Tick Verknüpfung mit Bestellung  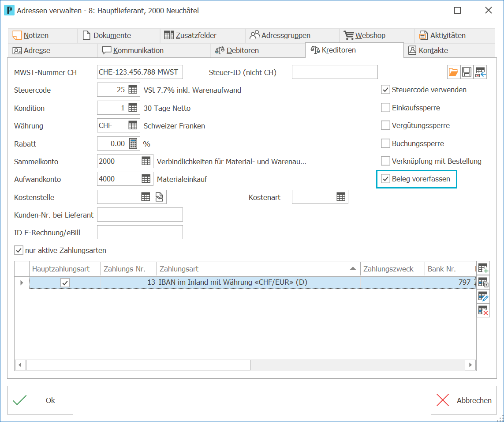pos(385,161)
